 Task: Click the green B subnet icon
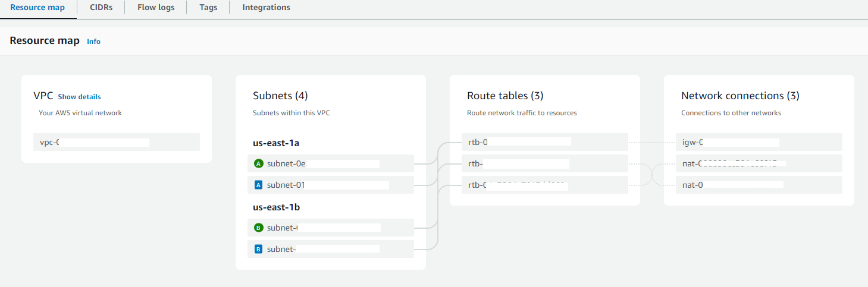(258, 228)
